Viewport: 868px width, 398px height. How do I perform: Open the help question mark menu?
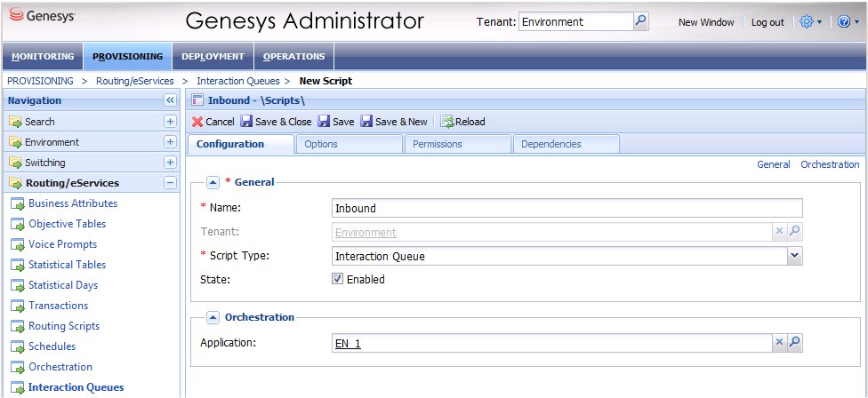(x=845, y=22)
